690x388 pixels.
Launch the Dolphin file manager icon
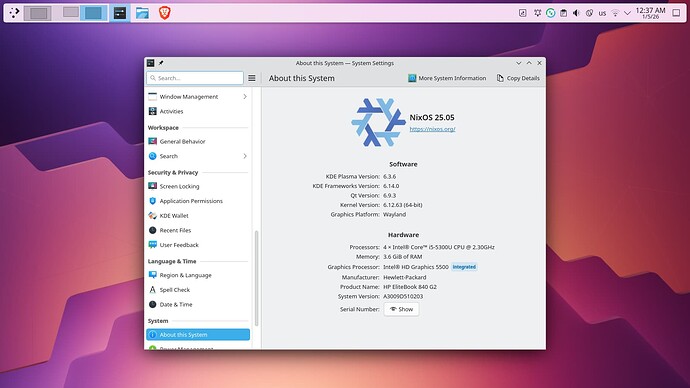coord(142,13)
